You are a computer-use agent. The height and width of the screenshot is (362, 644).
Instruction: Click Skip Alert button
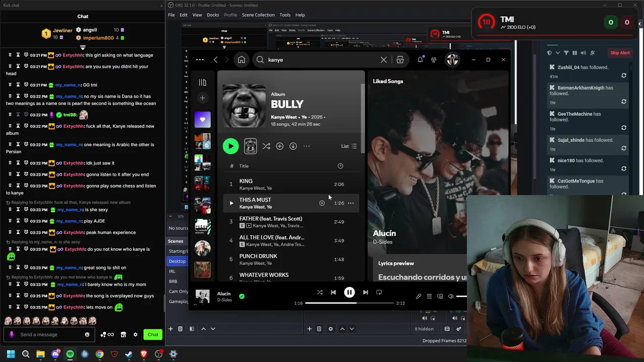[620, 53]
